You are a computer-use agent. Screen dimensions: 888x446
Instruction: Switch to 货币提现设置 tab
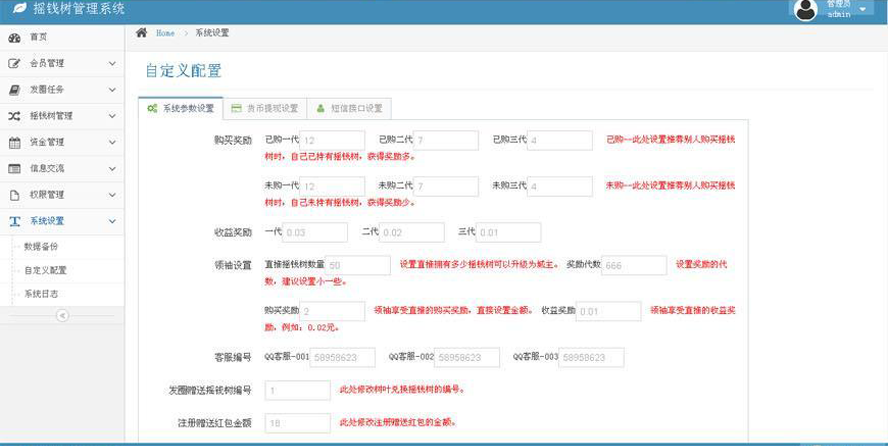(x=265, y=108)
